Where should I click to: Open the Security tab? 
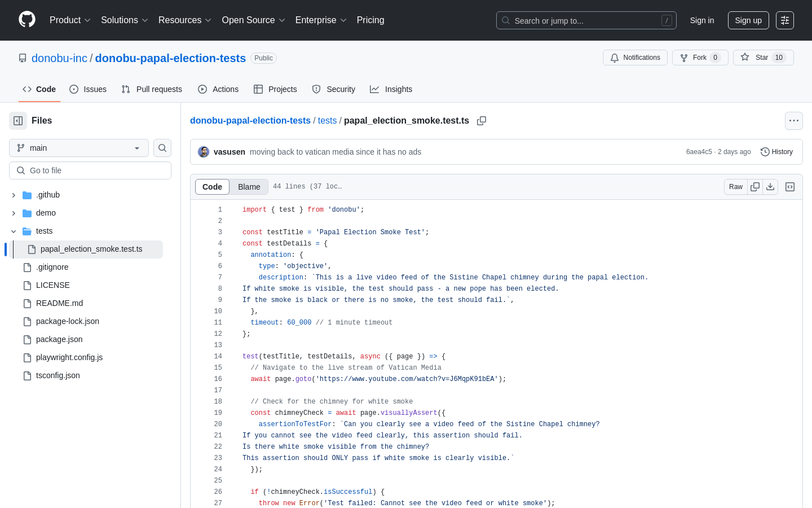pos(333,89)
